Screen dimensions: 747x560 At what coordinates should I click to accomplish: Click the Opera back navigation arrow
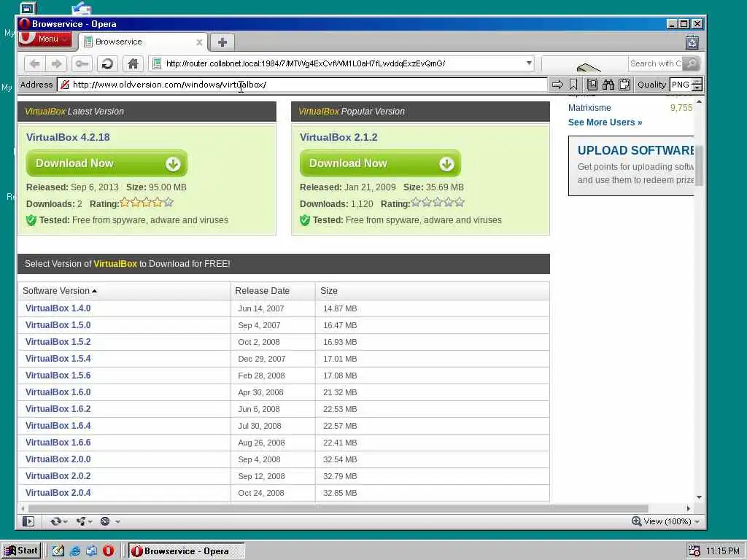[x=35, y=63]
